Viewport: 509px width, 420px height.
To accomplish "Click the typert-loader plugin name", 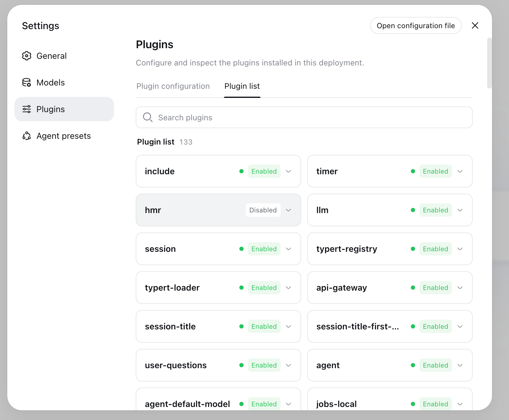I will (172, 288).
